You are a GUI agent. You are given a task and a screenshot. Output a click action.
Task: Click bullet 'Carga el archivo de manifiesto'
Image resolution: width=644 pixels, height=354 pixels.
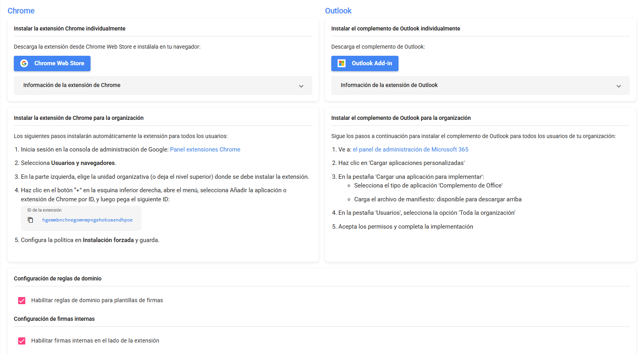click(438, 199)
